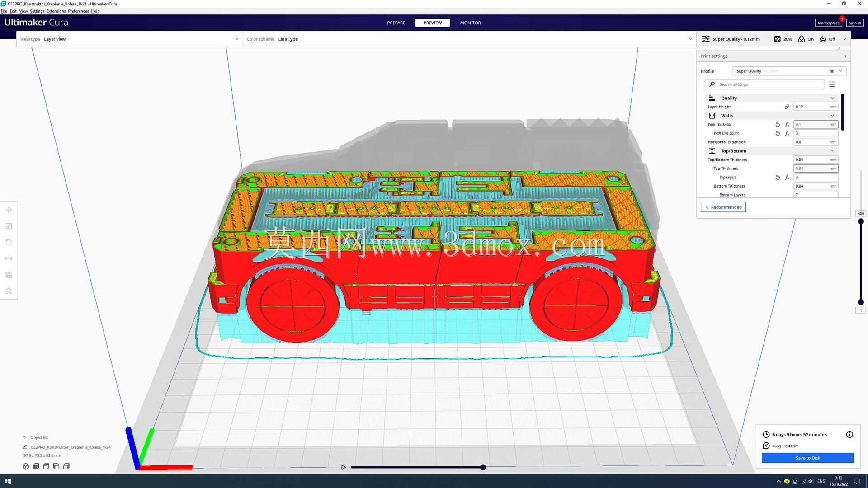Open the Help menu

click(95, 11)
